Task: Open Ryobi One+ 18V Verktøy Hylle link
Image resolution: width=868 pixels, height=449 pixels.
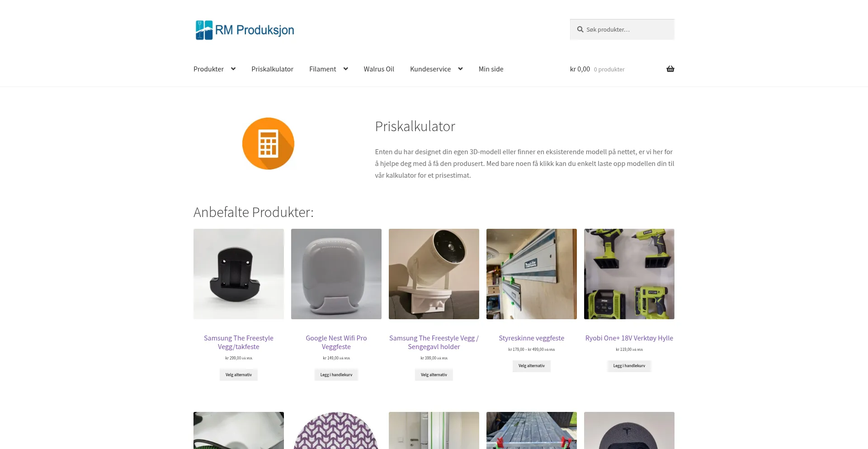Action: (629, 338)
